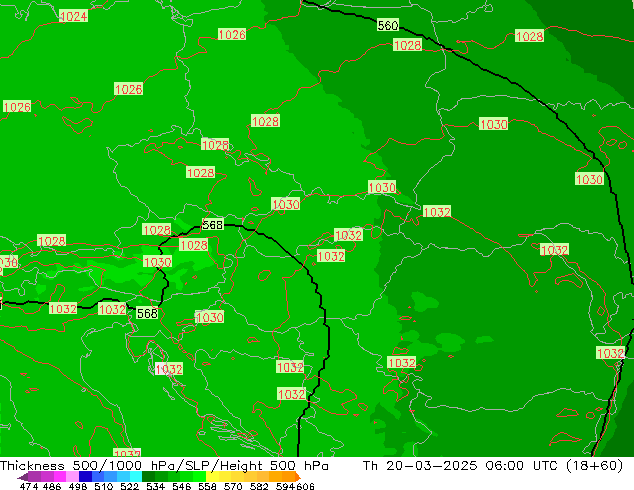This screenshot has height=490, width=634.
Task: Click the 498 legend value
Action: click(78, 486)
